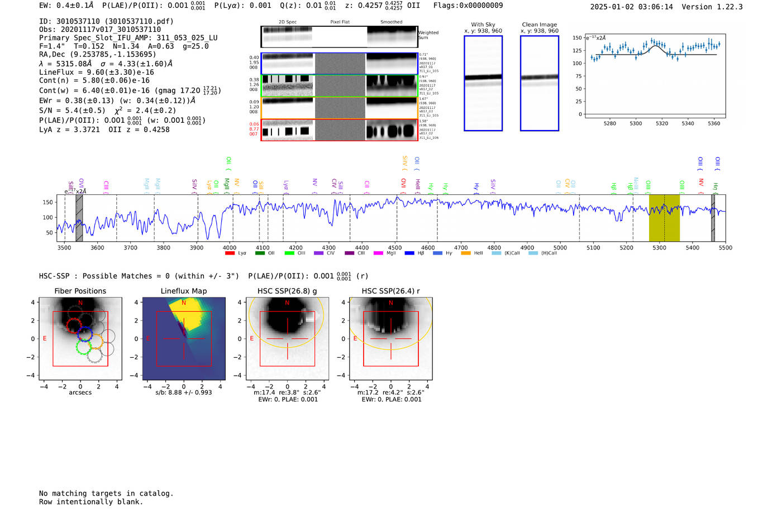Open the Clean Image cutout
782x532 pixels.
pyautogui.click(x=540, y=83)
